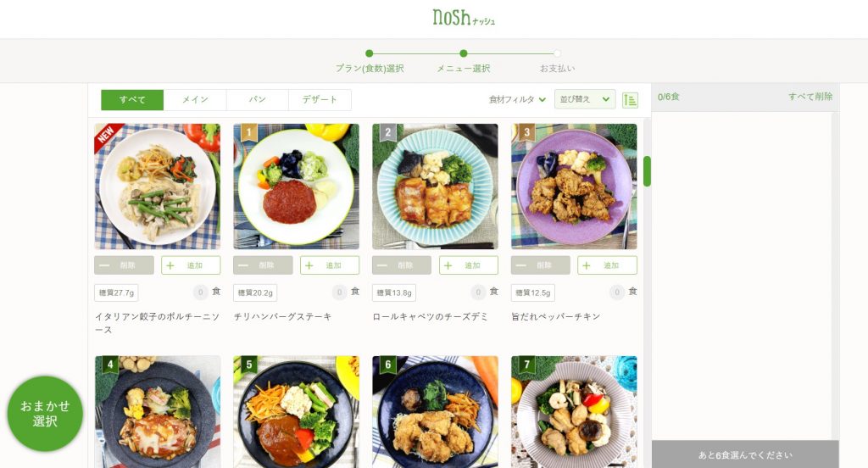The width and height of the screenshot is (868, 468).
Task: Click the green menu list scrollbar thumb
Action: (x=647, y=171)
